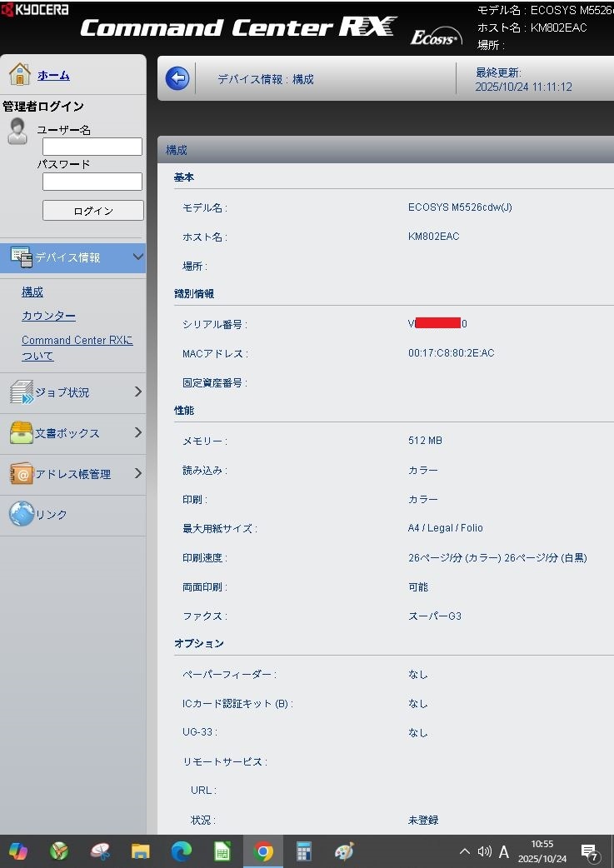
Task: Expand the 文書ボックス arrow
Action: coord(137,433)
